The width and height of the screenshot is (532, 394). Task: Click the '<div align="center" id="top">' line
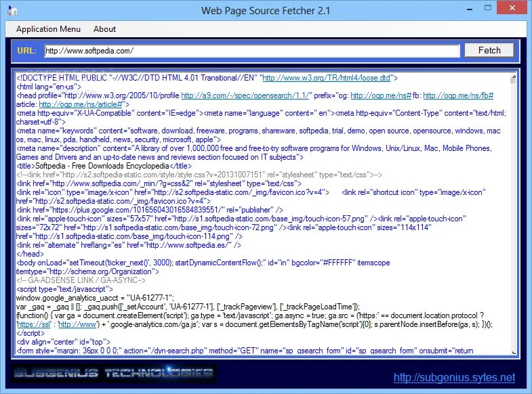tap(64, 342)
